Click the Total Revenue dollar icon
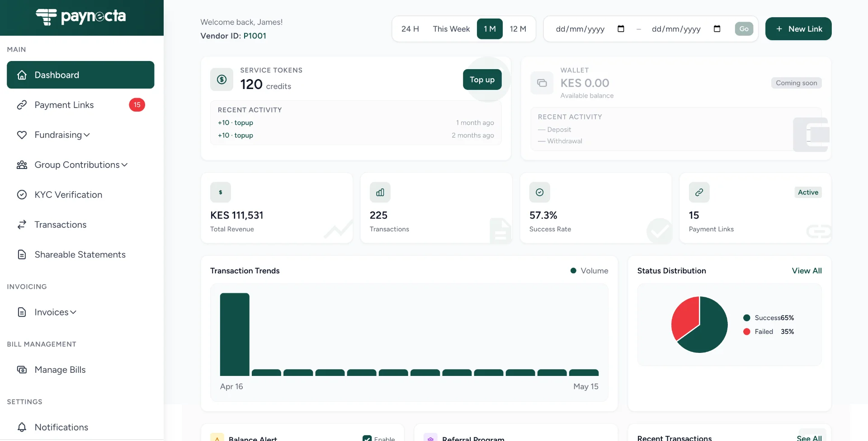 coord(221,192)
